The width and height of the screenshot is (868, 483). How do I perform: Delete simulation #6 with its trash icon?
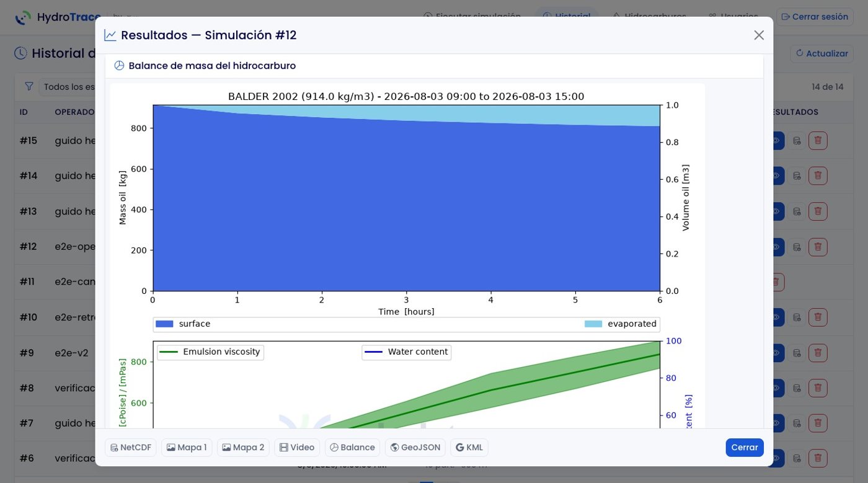[x=818, y=459]
